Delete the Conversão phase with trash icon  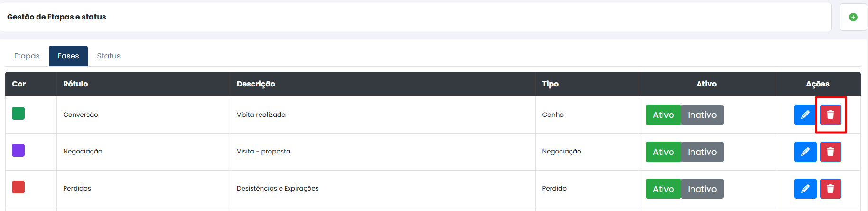point(831,115)
